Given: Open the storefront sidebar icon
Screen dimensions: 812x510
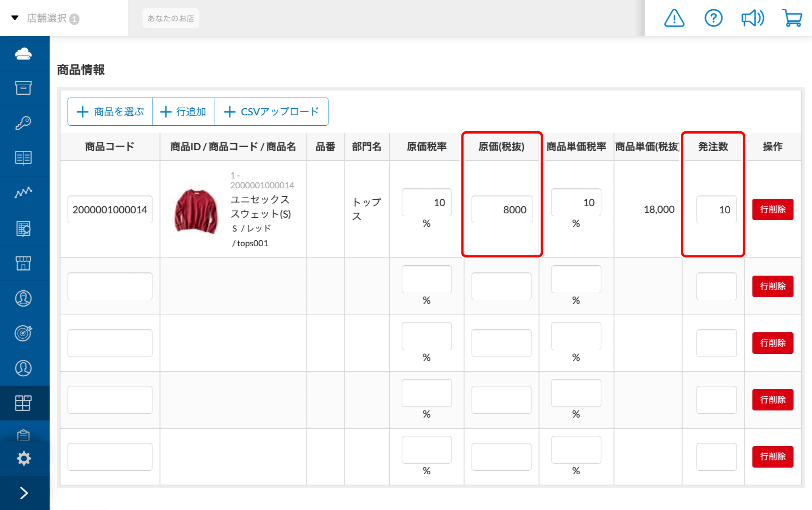Looking at the screenshot, I should coord(23,263).
